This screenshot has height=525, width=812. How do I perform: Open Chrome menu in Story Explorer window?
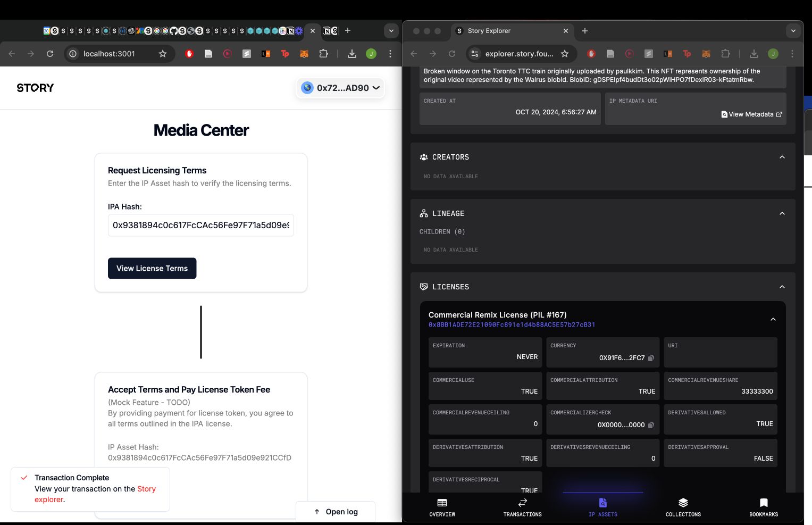(792, 54)
